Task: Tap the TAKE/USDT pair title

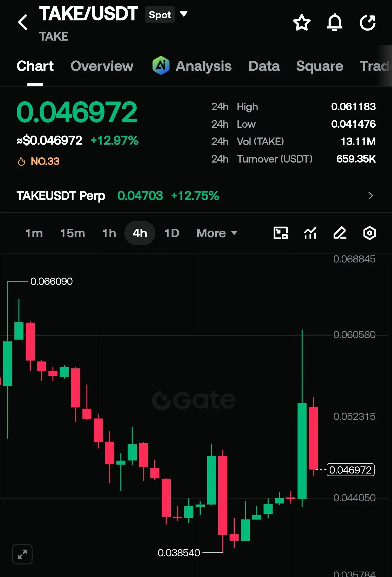Action: coord(89,14)
